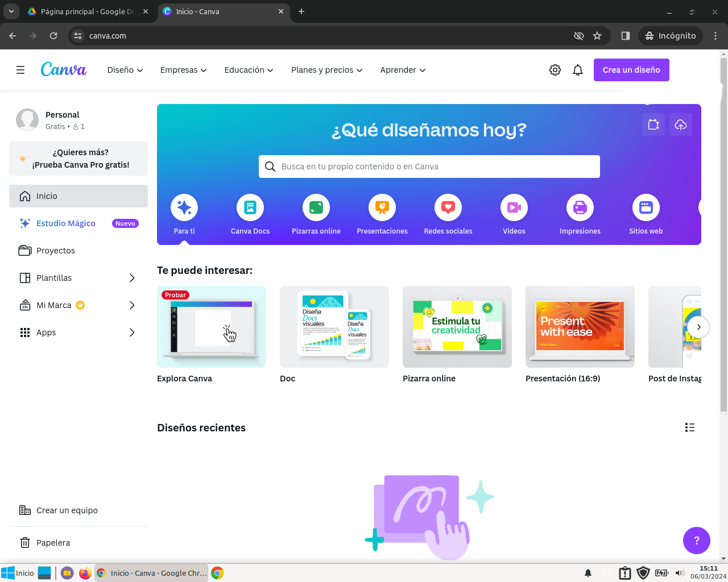Select the Para ti category icon
Screen dimensions: 728x582
tap(184, 208)
